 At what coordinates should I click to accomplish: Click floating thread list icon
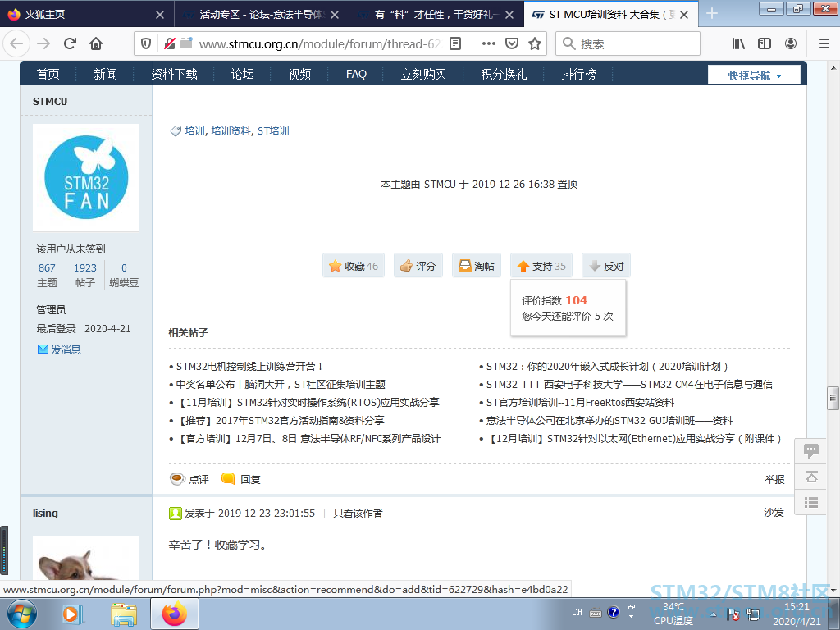[811, 502]
